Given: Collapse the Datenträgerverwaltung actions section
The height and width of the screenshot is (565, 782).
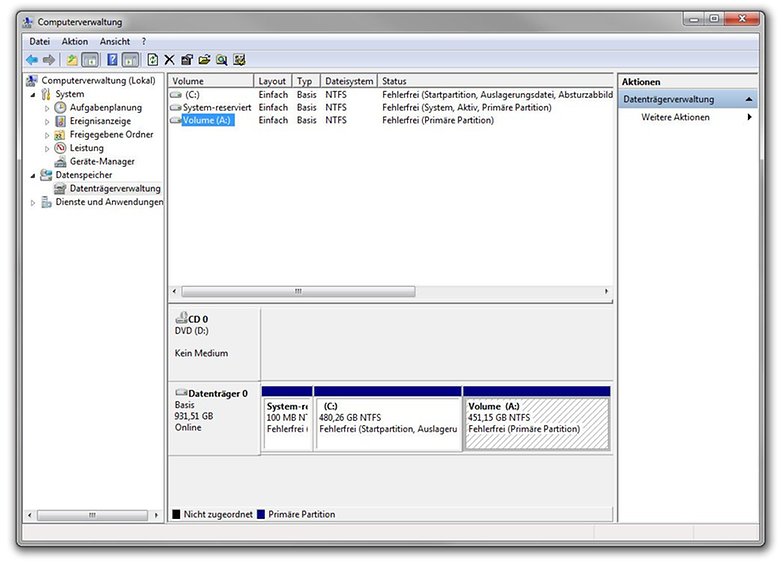Looking at the screenshot, I should [749, 99].
